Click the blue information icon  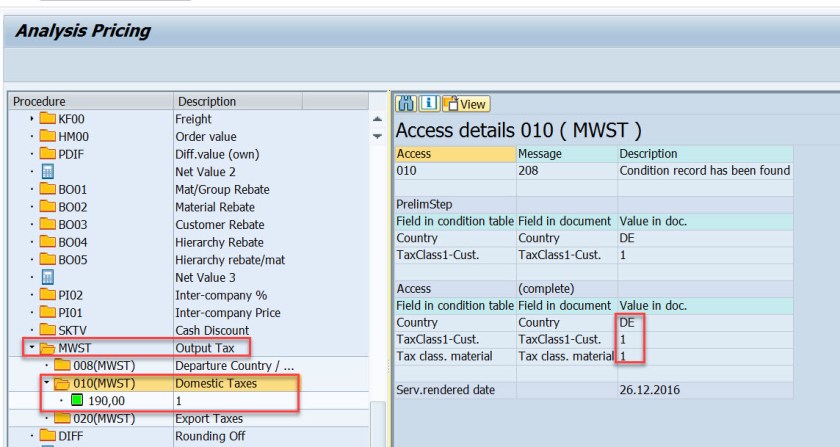point(424,104)
